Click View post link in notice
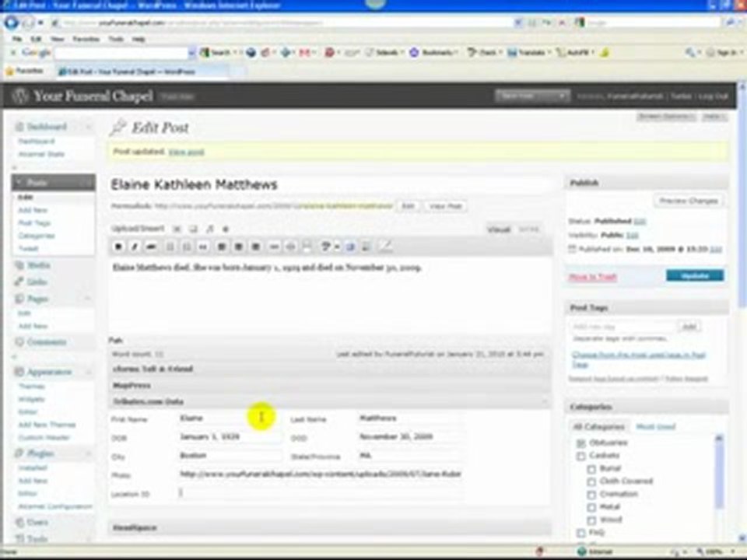The image size is (747, 560). (186, 152)
